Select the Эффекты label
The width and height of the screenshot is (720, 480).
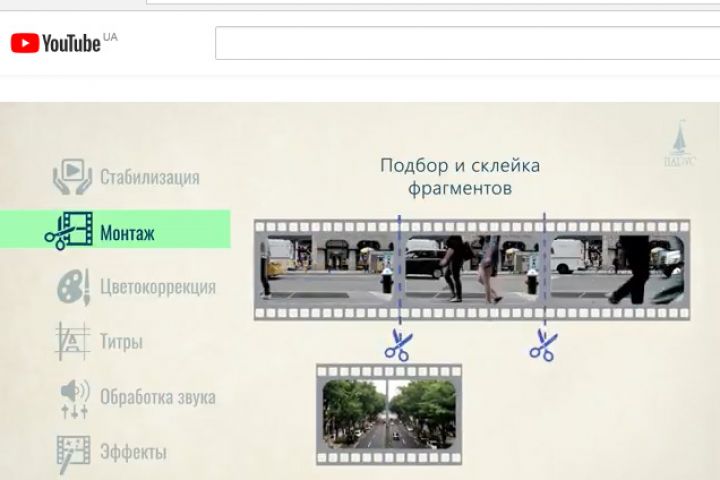point(133,452)
